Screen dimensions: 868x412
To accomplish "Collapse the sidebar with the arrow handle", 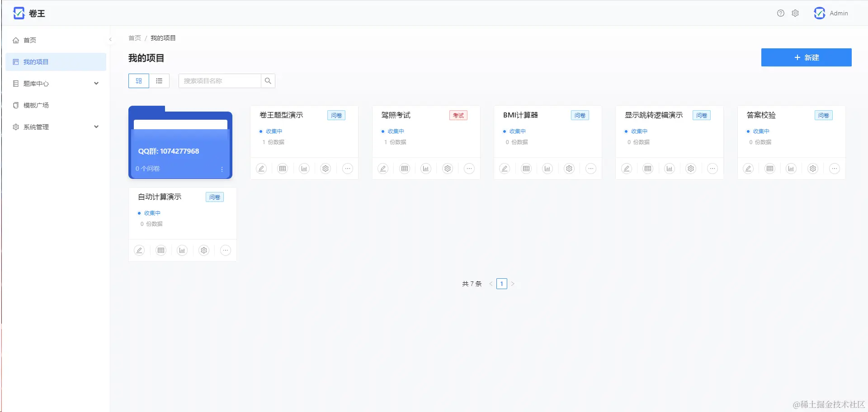I will tap(110, 40).
